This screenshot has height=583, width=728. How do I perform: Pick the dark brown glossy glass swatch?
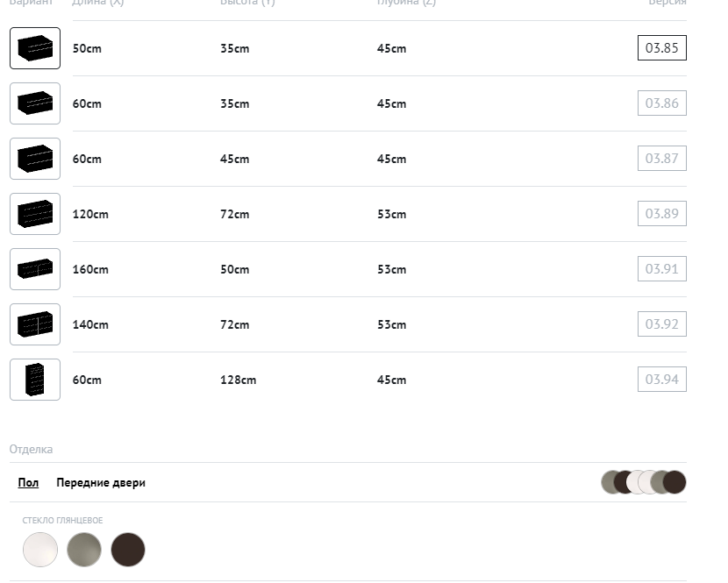128,550
